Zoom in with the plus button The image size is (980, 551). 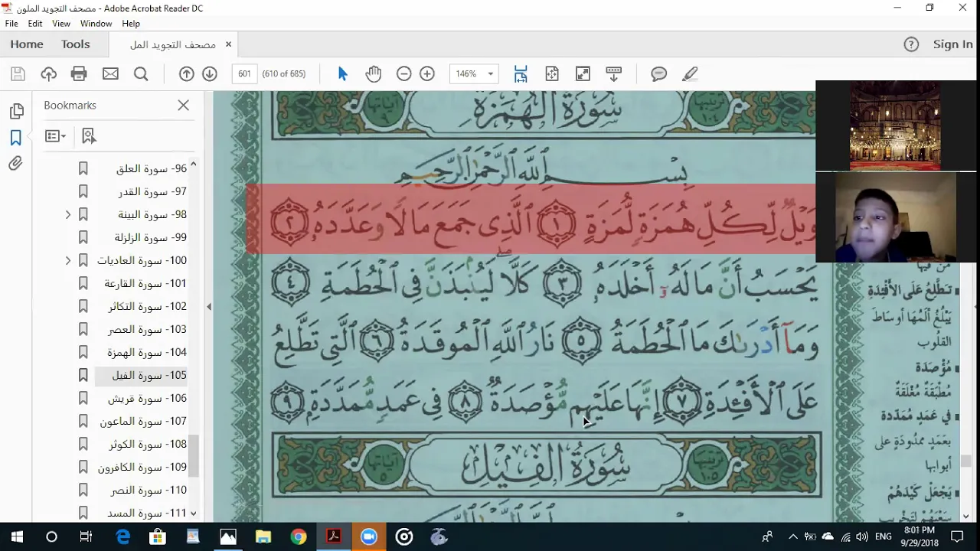click(x=427, y=73)
